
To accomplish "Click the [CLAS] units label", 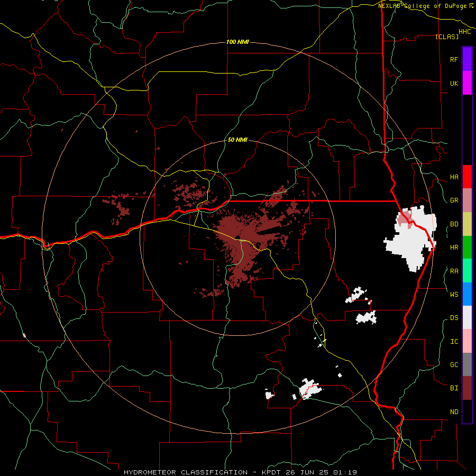I will tap(447, 36).
